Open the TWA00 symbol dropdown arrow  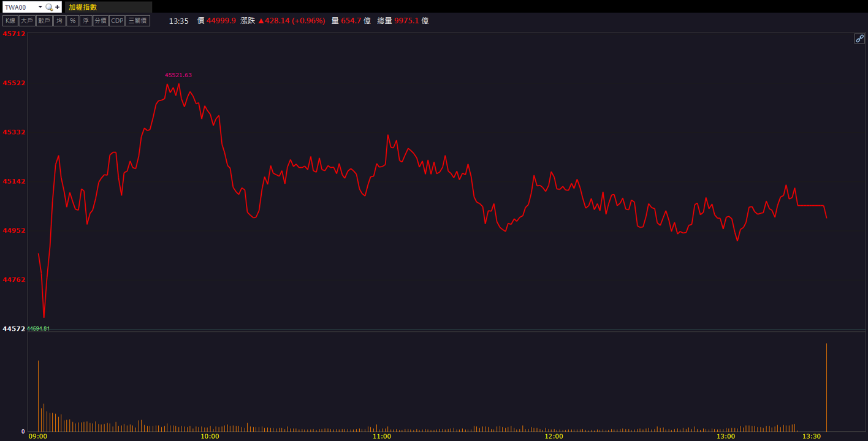pos(40,7)
